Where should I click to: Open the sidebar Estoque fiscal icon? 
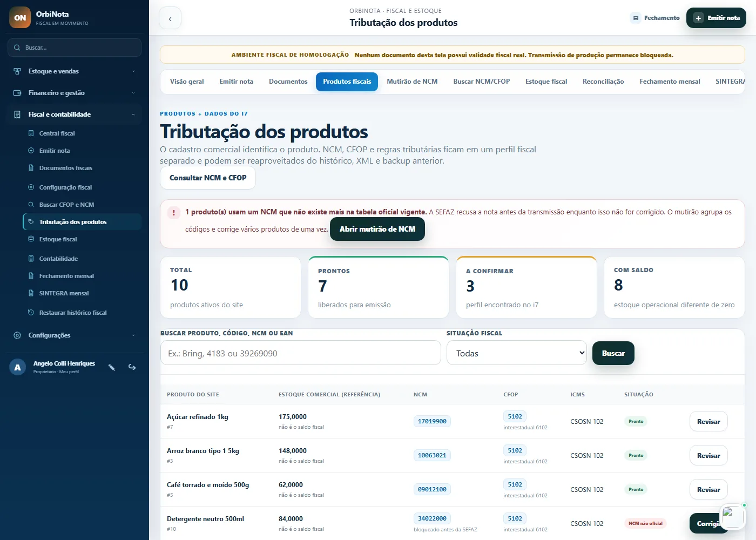[31, 239]
